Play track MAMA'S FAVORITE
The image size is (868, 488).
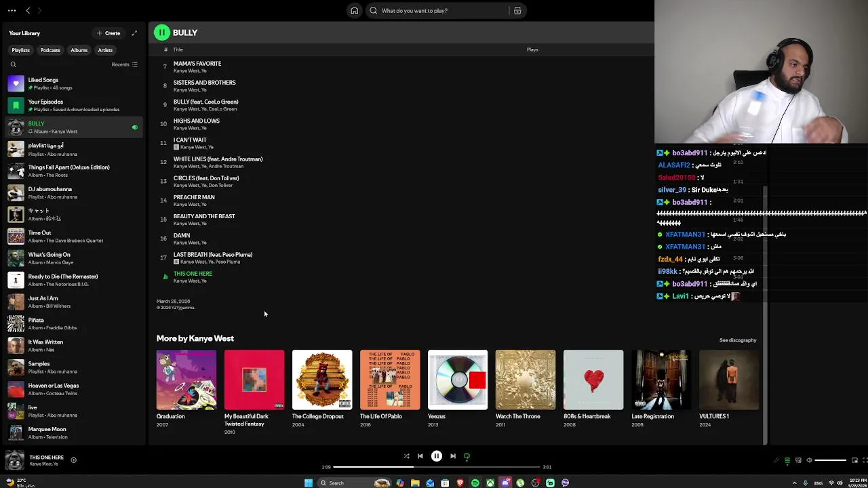(197, 64)
